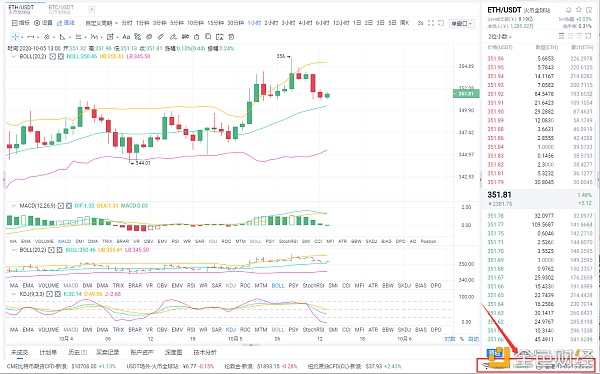The width and height of the screenshot is (600, 374).
Task: Click the lock drawings icon
Action: pyautogui.click(x=197, y=37)
